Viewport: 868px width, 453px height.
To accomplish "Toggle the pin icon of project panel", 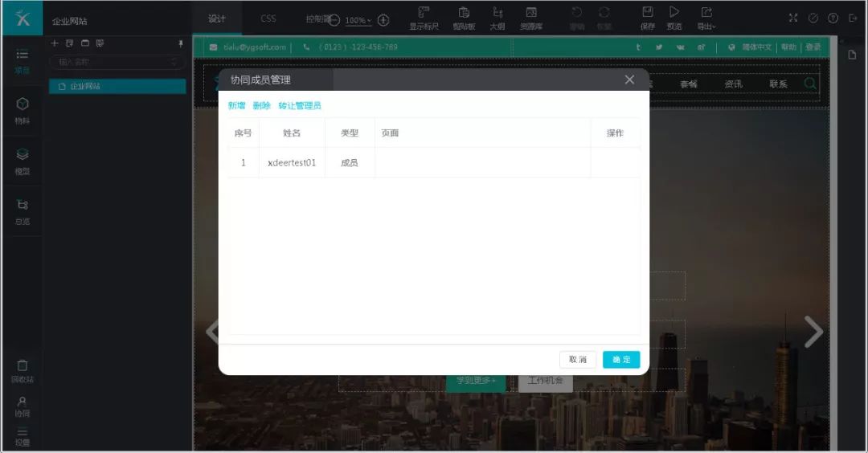I will pyautogui.click(x=180, y=43).
